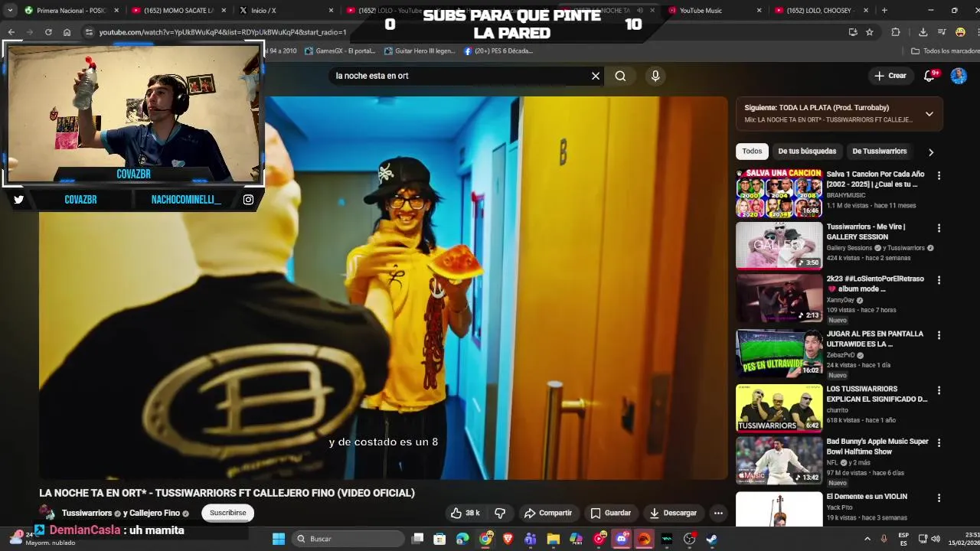Image resolution: width=980 pixels, height=551 pixels.
Task: Open the more actions menu beside Descargar
Action: 718,513
